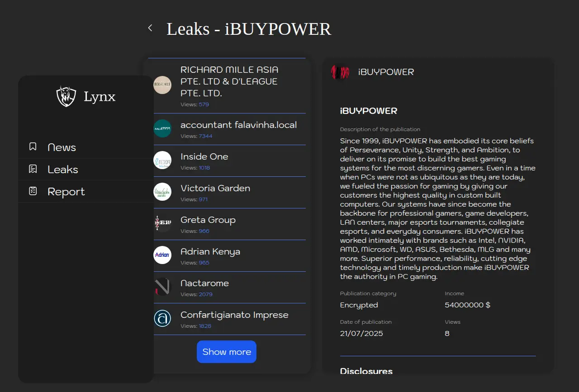The width and height of the screenshot is (579, 392).
Task: Click the Adrian Kenya logo icon
Action: click(162, 255)
